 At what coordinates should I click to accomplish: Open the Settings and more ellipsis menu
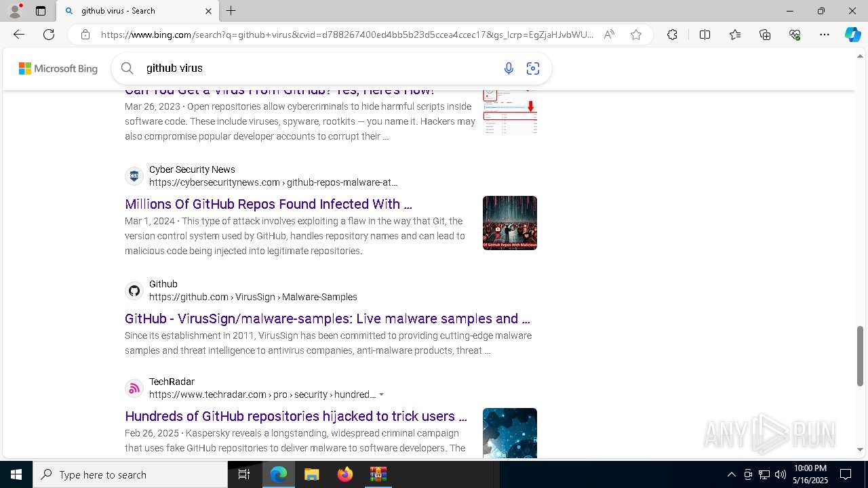(825, 35)
